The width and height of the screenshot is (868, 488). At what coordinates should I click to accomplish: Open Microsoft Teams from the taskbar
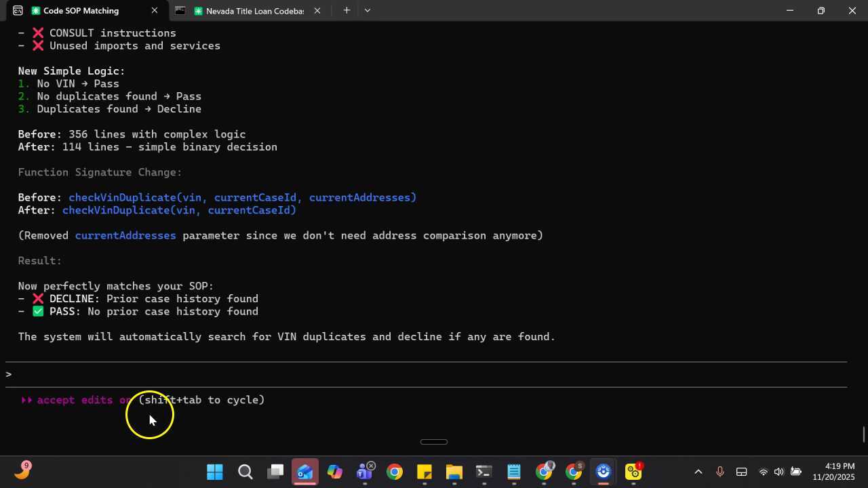(x=365, y=472)
